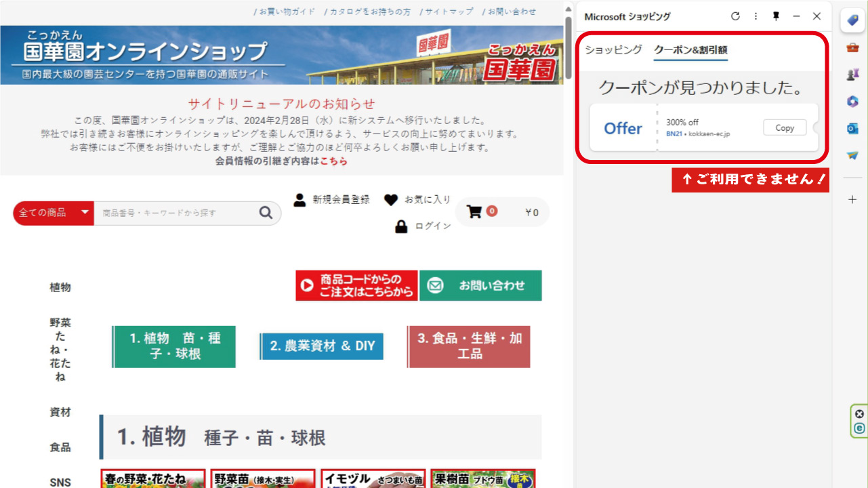The image size is (868, 488).
Task: Pin the Microsoft Shopping panel
Action: coord(776,16)
